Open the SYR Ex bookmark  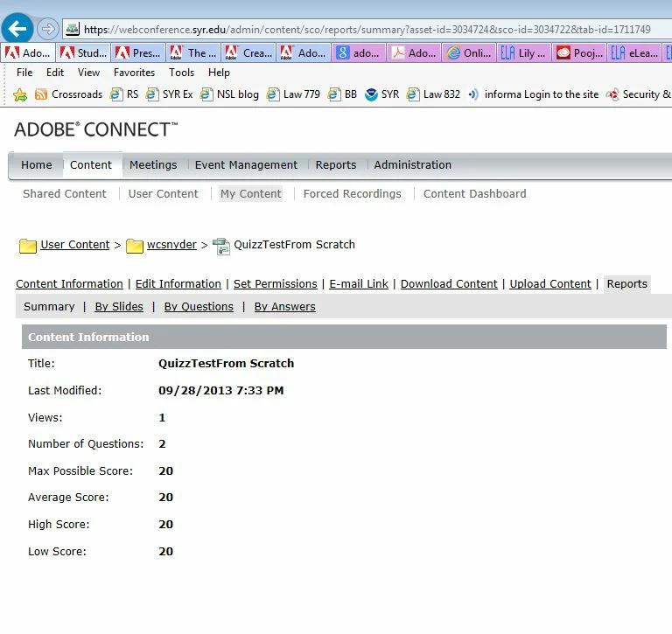[169, 94]
